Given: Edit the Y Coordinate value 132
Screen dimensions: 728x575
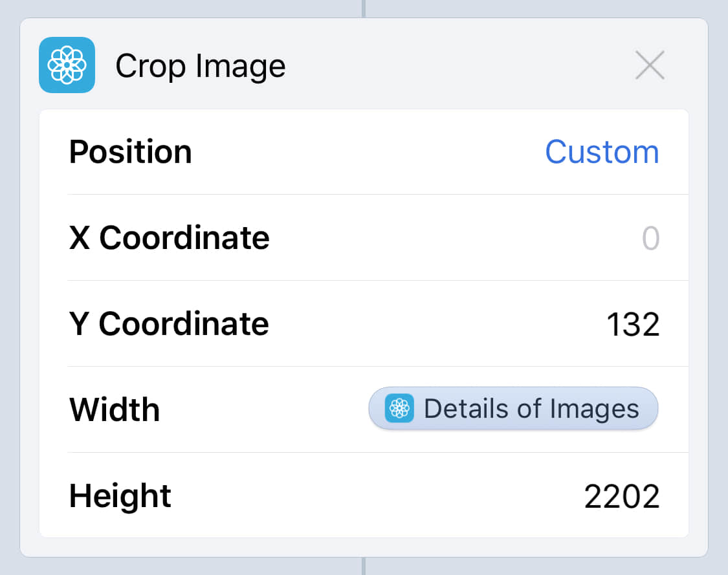Looking at the screenshot, I should (x=633, y=324).
